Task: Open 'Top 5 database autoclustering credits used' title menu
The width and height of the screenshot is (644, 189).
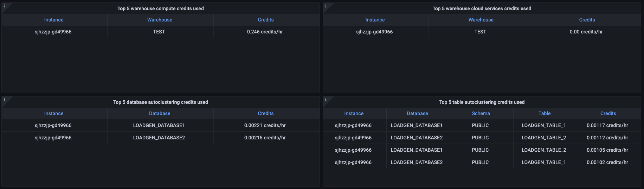Action: [x=160, y=102]
